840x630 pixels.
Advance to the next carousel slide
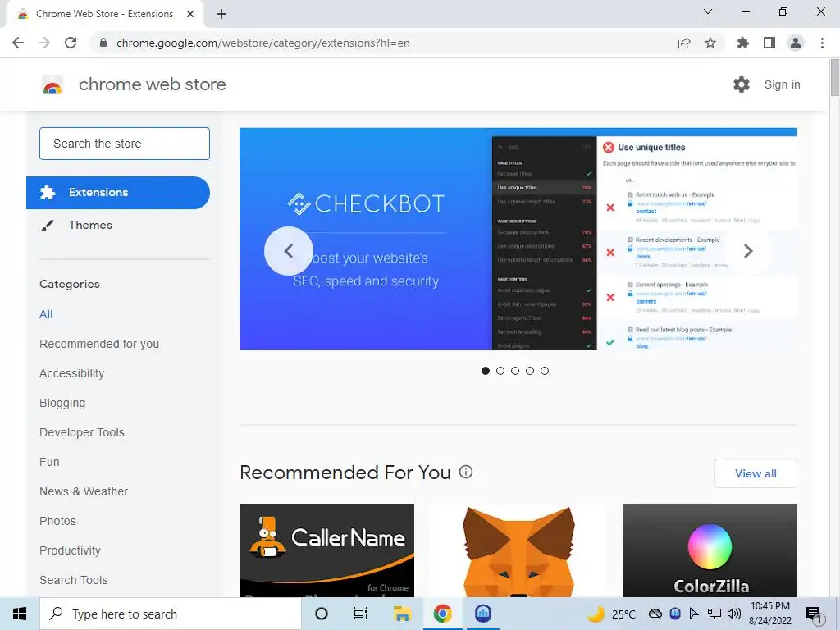tap(748, 251)
